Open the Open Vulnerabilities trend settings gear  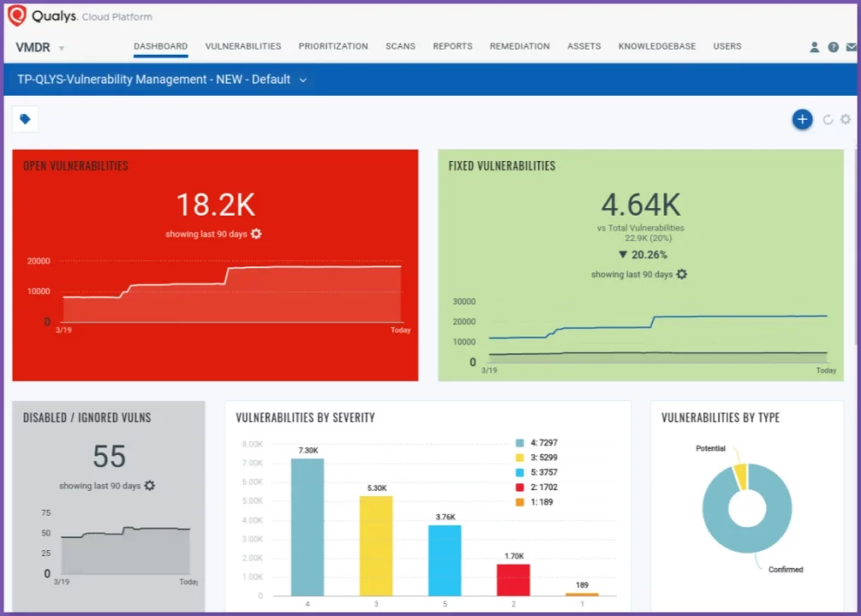[x=255, y=234]
